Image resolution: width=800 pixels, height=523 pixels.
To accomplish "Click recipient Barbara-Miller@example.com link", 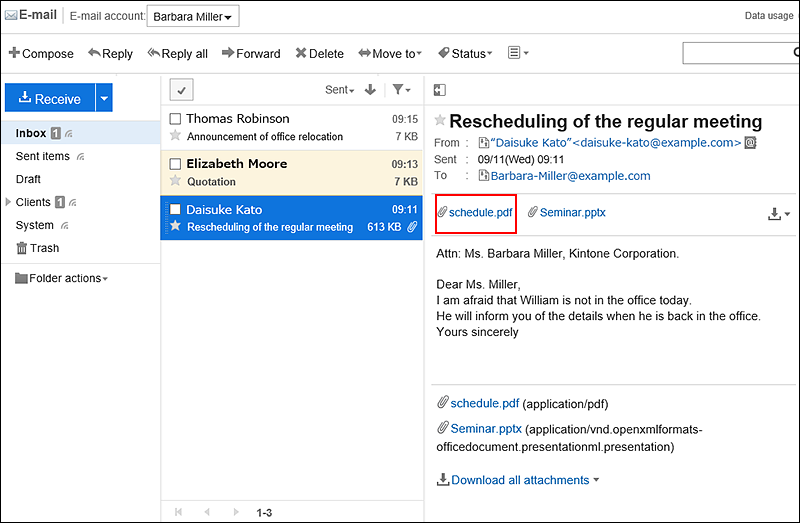I will click(570, 176).
